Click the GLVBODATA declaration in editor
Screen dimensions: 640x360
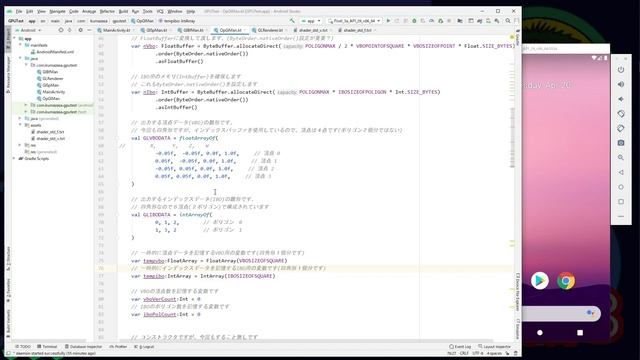(x=156, y=138)
